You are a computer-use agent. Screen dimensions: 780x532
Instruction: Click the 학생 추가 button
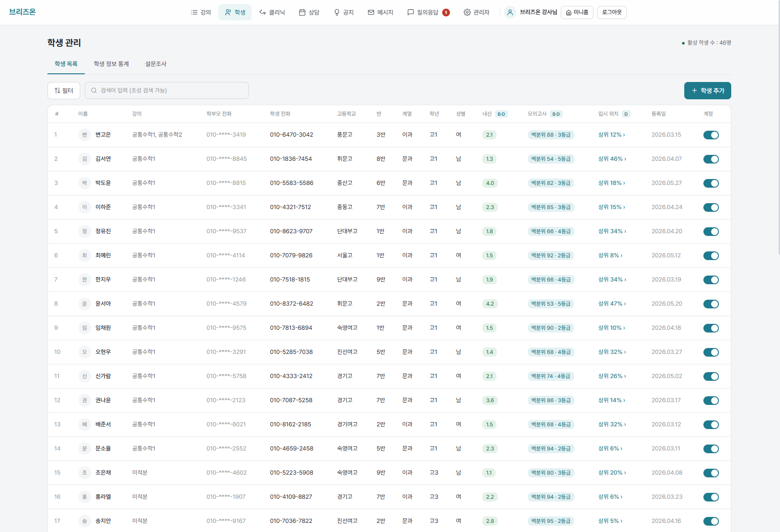pos(708,91)
